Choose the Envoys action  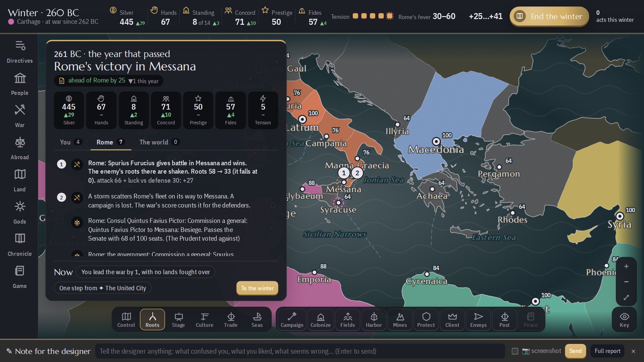pos(478,319)
